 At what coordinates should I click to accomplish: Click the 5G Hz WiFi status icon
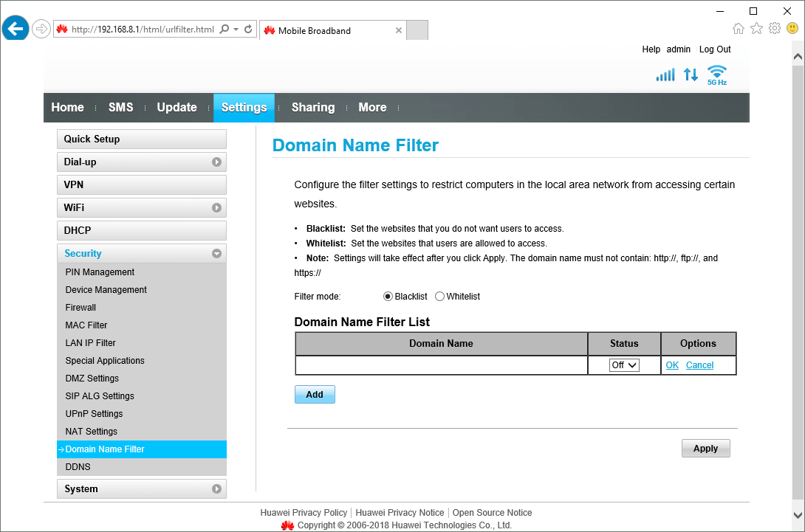[716, 75]
